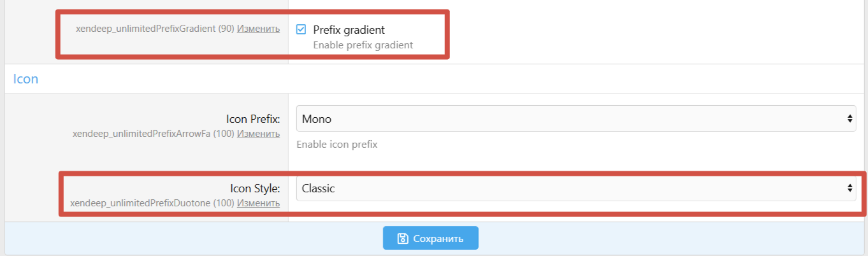Select the blue "Icon" section heading
The width and height of the screenshot is (868, 256).
point(26,80)
